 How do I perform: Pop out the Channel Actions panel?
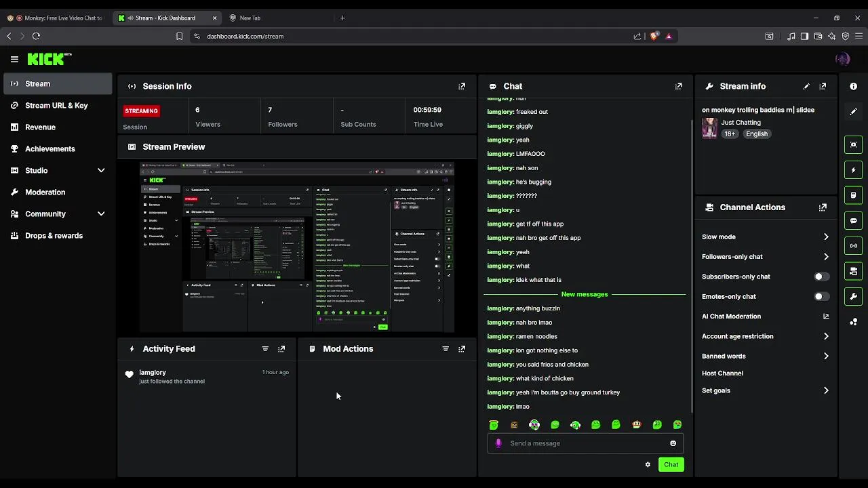pyautogui.click(x=823, y=207)
